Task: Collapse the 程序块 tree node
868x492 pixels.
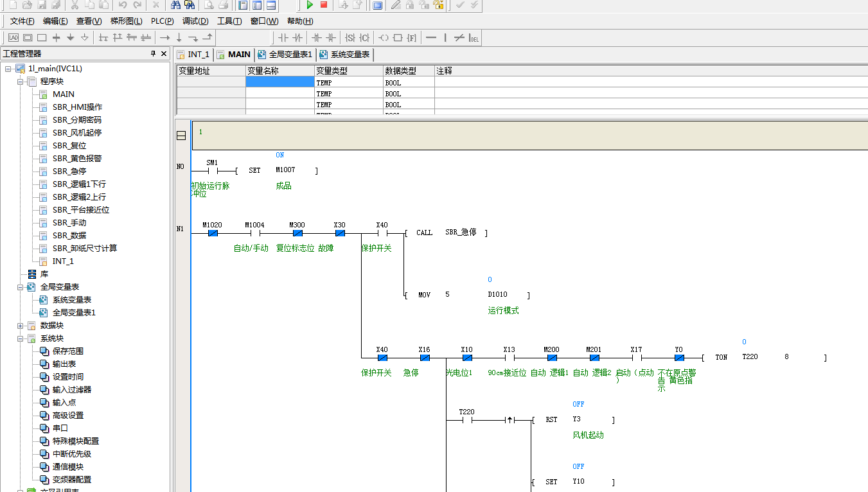Action: pyautogui.click(x=20, y=81)
